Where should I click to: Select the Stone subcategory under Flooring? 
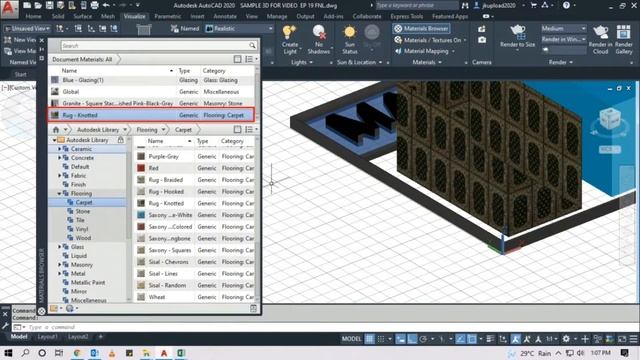82,211
